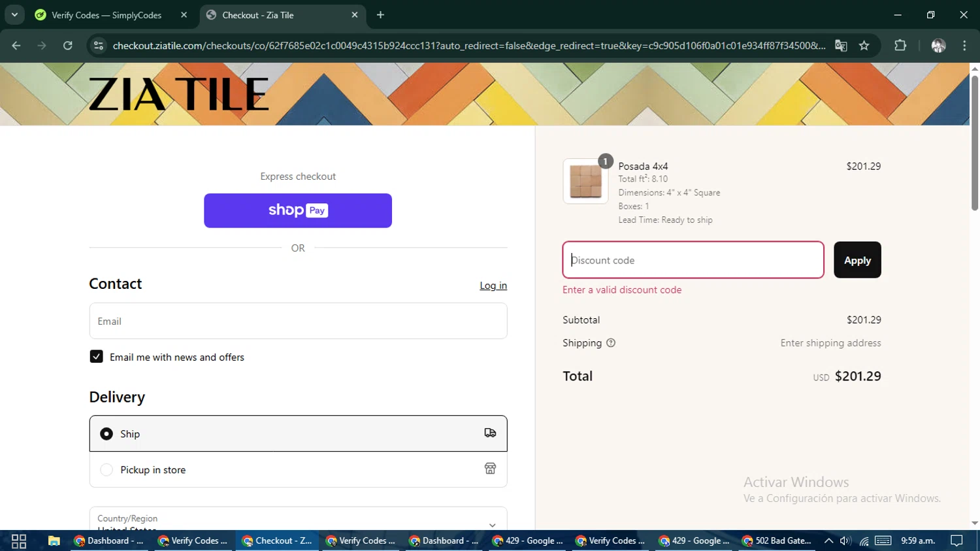Expand the Country/Region dropdown

point(298,519)
